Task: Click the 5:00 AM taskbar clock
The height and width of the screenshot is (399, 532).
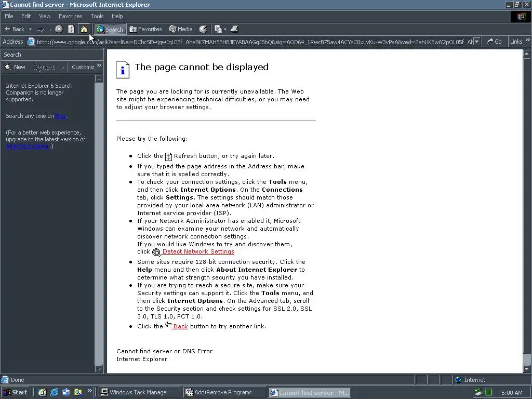Action: (x=512, y=393)
